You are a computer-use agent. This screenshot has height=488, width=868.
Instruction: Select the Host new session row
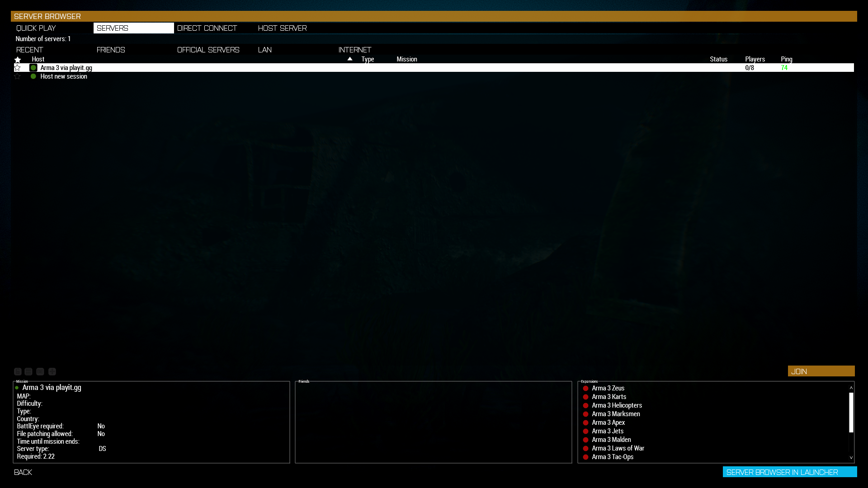coord(434,76)
